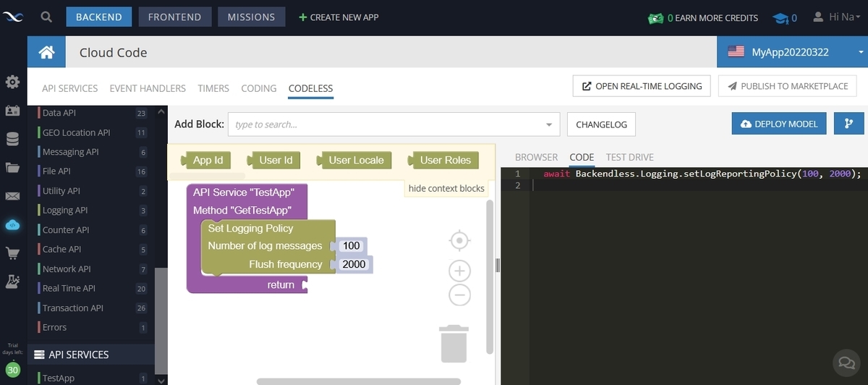
Task: Open the TIMERS tab
Action: click(x=213, y=88)
